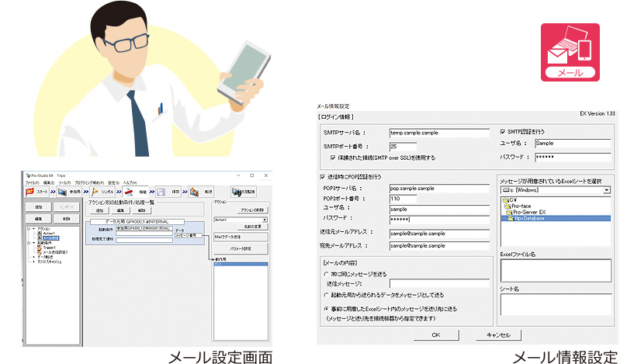Open the c: [Windows] drive dropdown
This screenshot has width=620, height=364.
(x=606, y=189)
